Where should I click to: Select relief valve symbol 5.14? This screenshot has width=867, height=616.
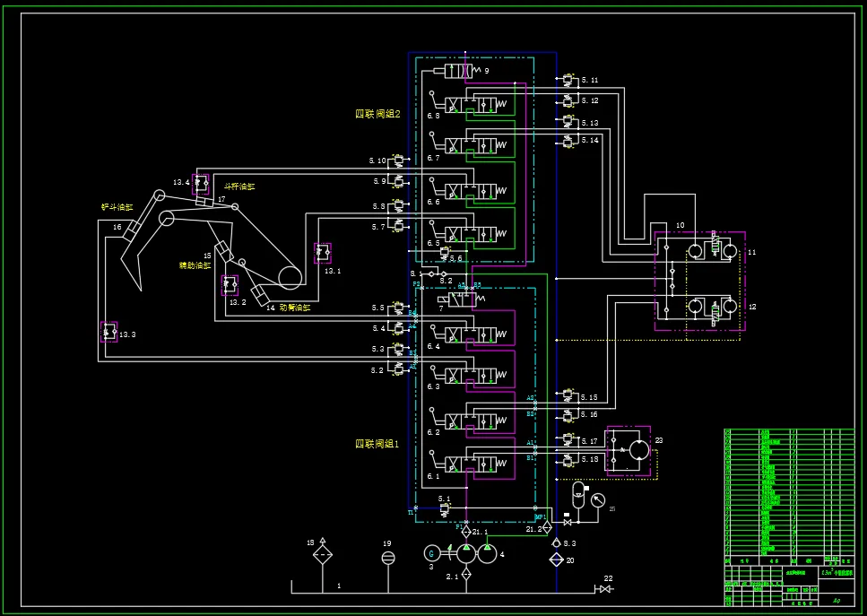pyautogui.click(x=568, y=141)
